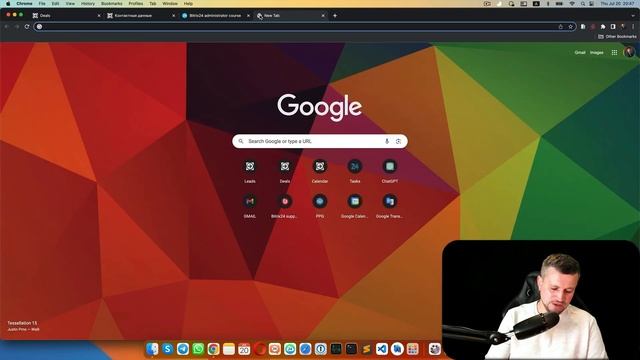Image resolution: width=640 pixels, height=360 pixels.
Task: Start voice search with microphone icon
Action: [x=387, y=141]
